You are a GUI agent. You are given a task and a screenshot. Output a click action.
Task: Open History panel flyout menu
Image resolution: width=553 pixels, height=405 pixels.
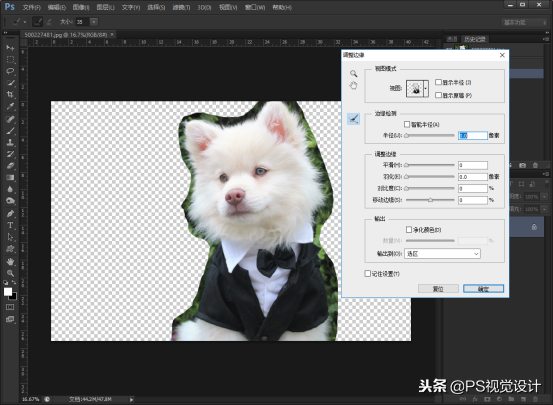[546, 39]
